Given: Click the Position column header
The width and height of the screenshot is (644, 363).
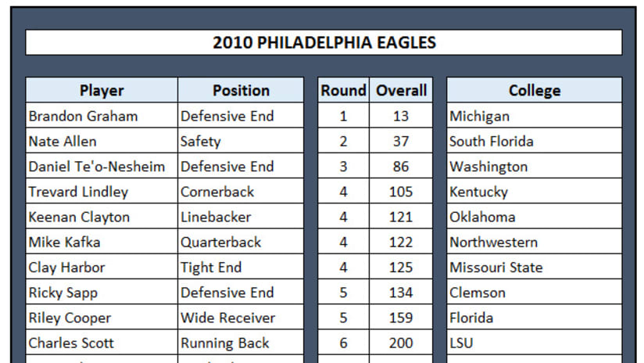Looking at the screenshot, I should click(x=241, y=90).
